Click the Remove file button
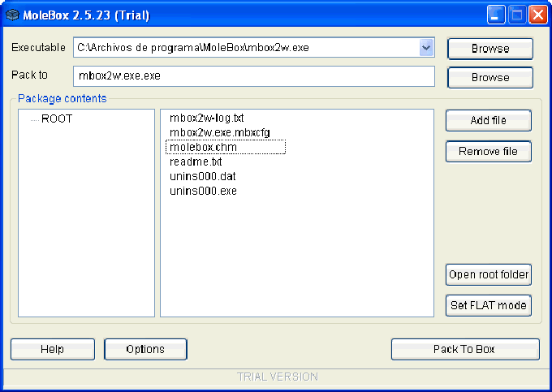This screenshot has width=552, height=392. (x=489, y=151)
